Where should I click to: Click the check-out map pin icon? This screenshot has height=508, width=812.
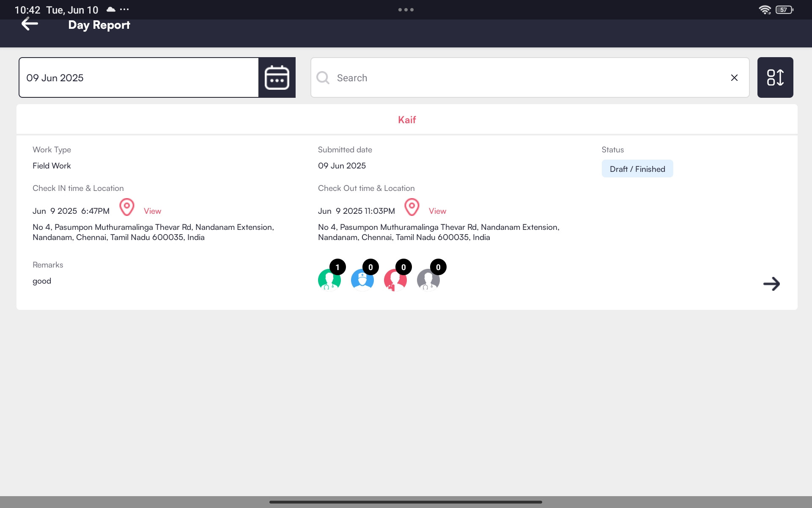[x=411, y=207]
